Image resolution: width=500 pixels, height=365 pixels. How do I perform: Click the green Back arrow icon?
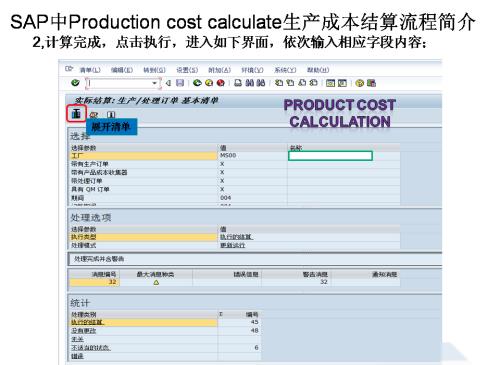(197, 83)
